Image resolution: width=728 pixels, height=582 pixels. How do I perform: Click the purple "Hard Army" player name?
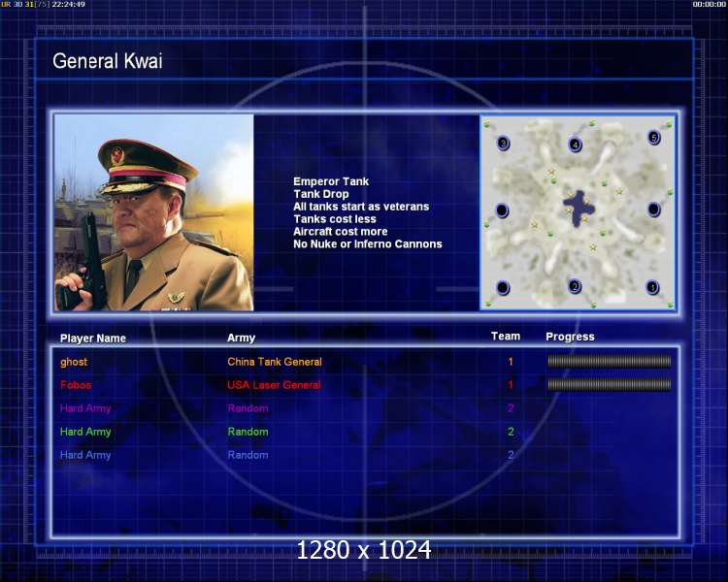[x=85, y=408]
